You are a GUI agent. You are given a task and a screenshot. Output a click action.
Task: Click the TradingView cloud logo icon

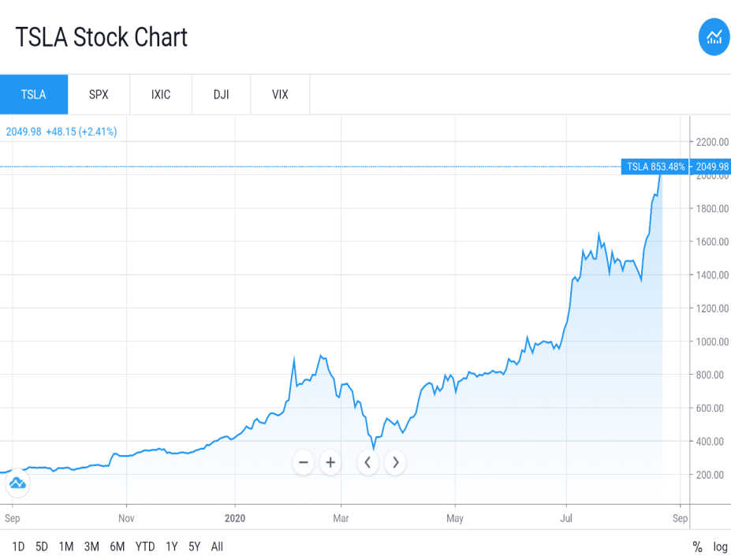pyautogui.click(x=17, y=483)
